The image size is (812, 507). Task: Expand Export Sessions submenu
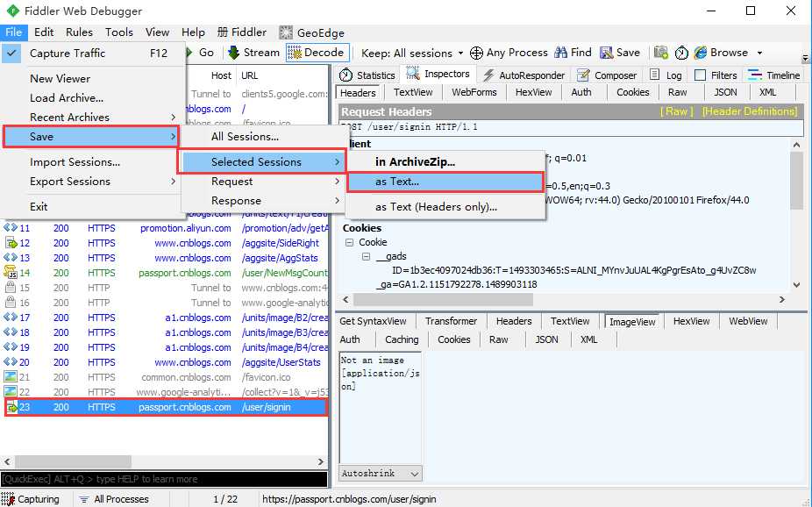[x=92, y=182]
